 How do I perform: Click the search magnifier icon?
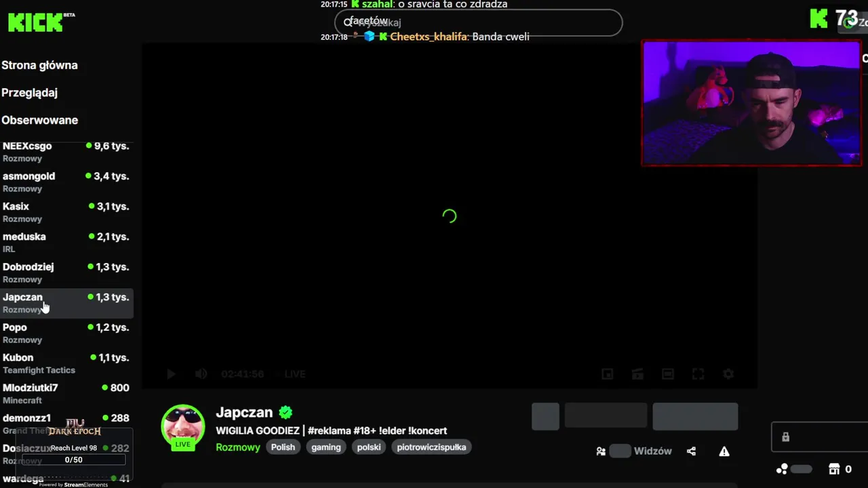click(x=348, y=22)
